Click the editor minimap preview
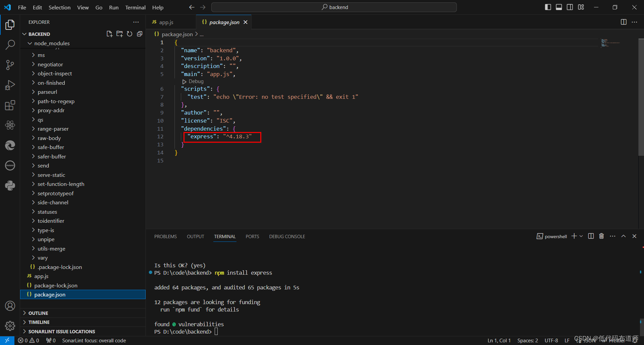Image resolution: width=644 pixels, height=345 pixels. [610, 43]
